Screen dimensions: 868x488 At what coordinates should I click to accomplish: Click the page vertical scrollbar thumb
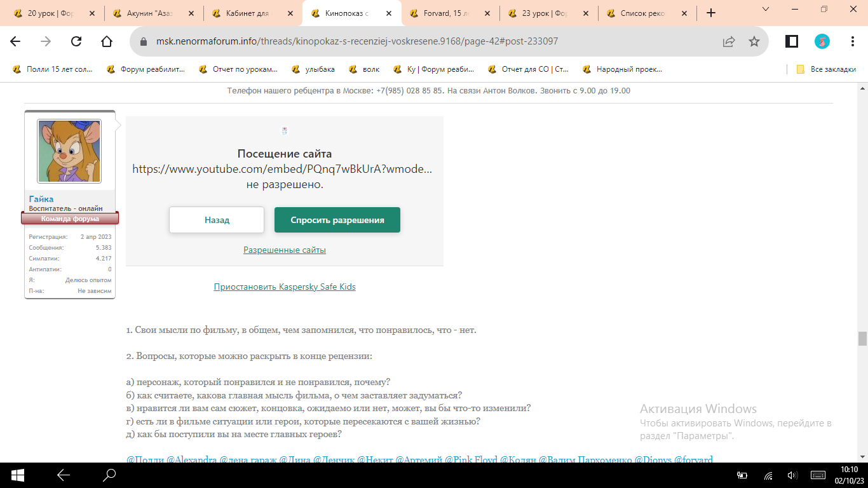pos(862,339)
